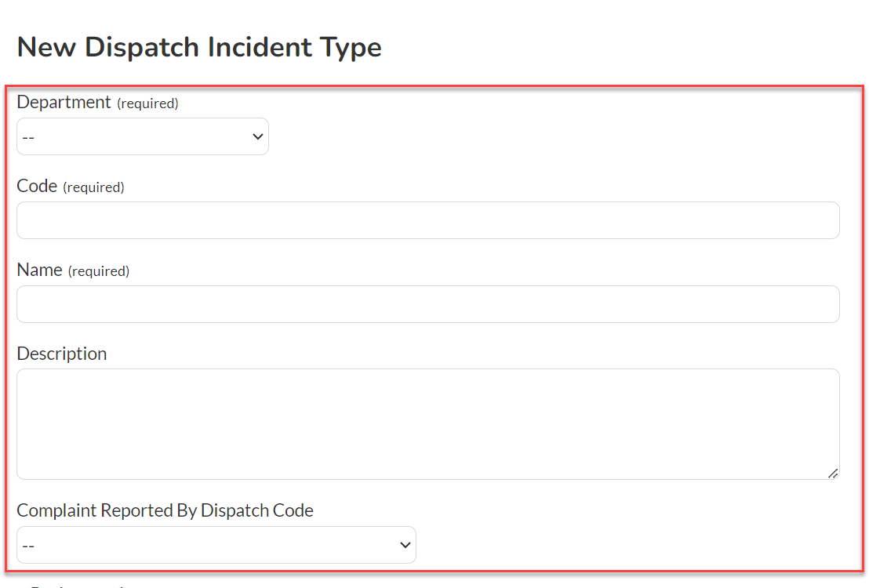Focus the Code text field
The width and height of the screenshot is (869, 588).
click(428, 220)
